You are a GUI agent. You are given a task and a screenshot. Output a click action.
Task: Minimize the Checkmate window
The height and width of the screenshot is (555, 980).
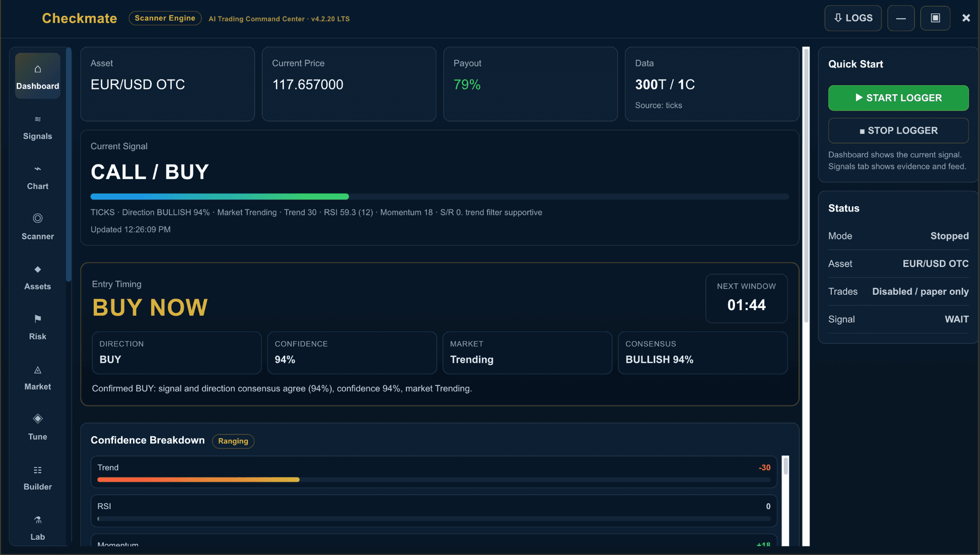[x=901, y=18]
